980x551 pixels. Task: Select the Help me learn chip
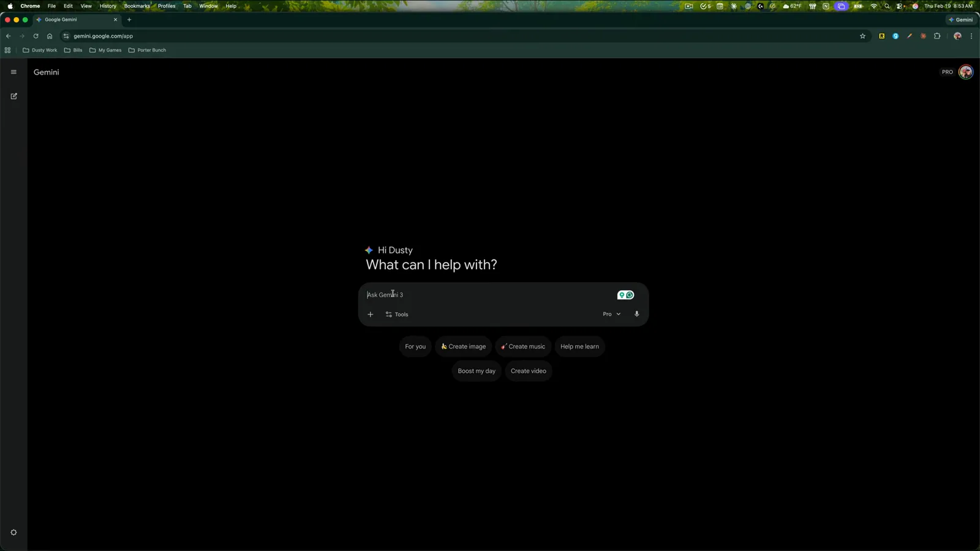579,347
